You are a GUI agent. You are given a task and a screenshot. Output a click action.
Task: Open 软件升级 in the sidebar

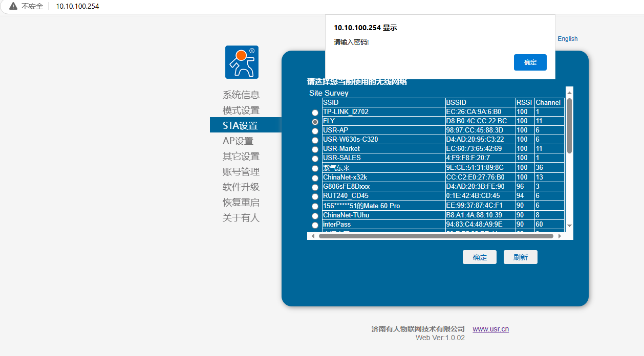coord(241,187)
